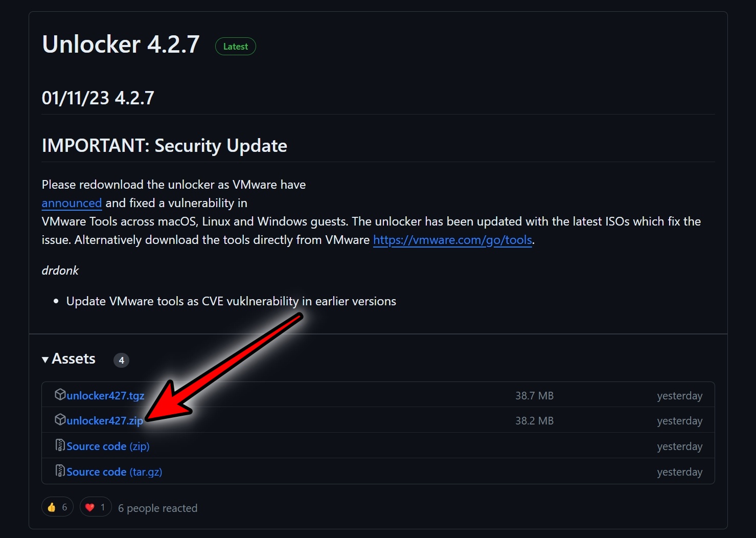Click the 'IMPORTANT: Security Update' heading
Viewport: 756px width, 538px height.
(x=165, y=146)
